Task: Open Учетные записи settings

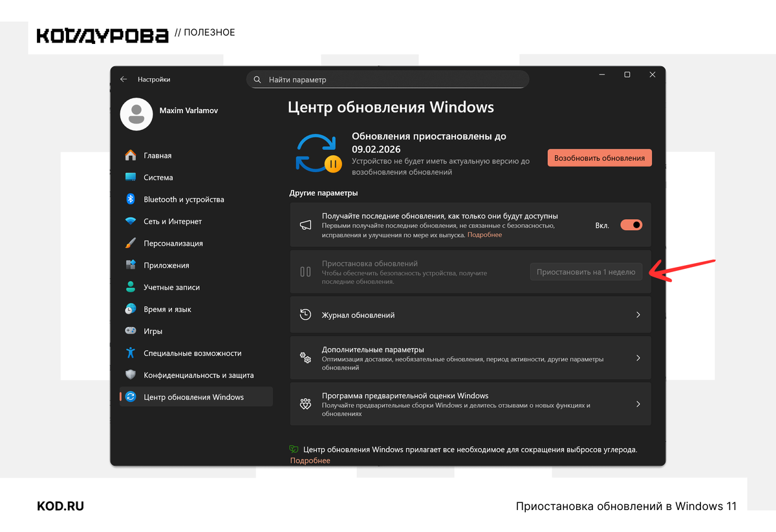Action: pos(196,288)
